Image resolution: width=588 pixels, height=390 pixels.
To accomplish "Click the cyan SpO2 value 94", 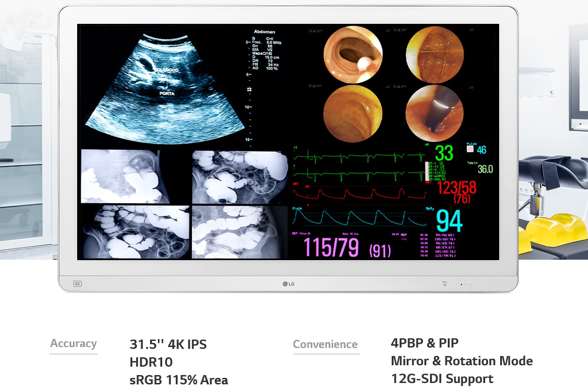I will tap(449, 220).
